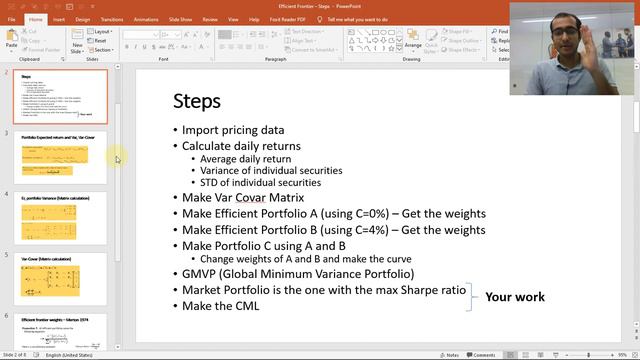This screenshot has width=640, height=360.
Task: Click the Reset slide button
Action: point(97,41)
